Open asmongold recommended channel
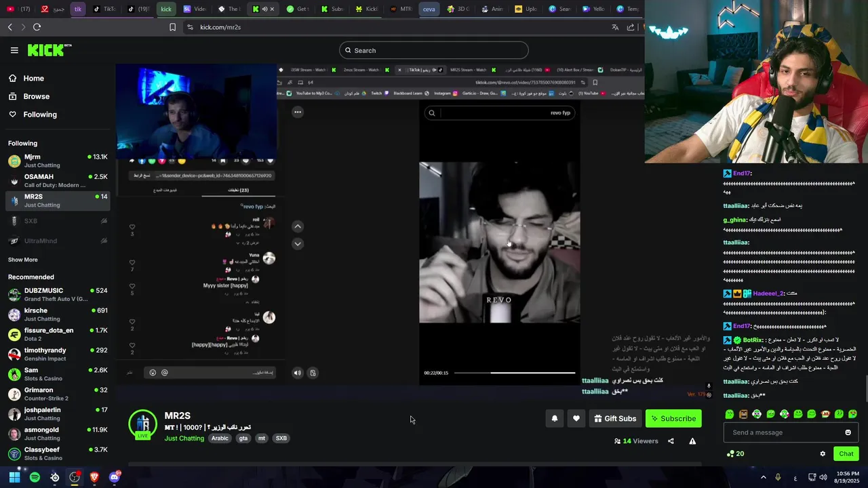 tap(58, 434)
